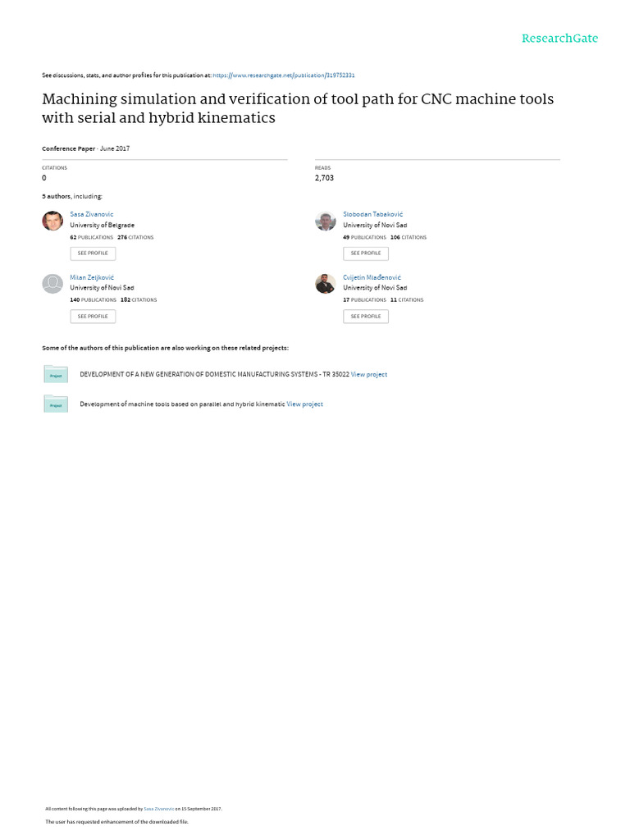Open Cvijetin Mlađenović author name link
Viewport: 630px width, 840px height.
pyautogui.click(x=372, y=277)
